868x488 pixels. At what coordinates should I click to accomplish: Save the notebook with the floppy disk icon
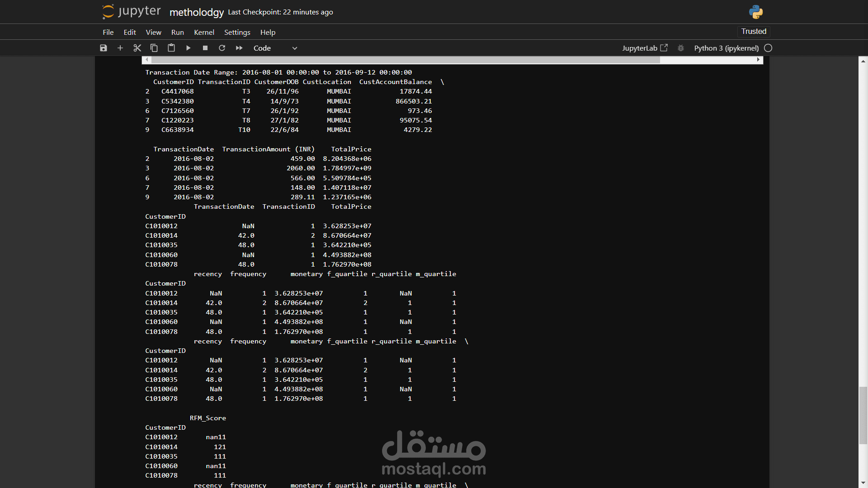click(104, 48)
